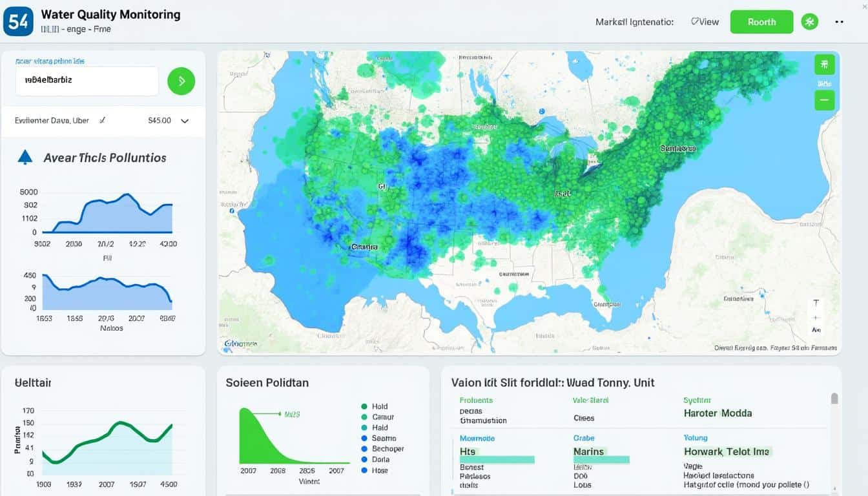Select the Markall Igntenatio header item
Image resolution: width=868 pixels, height=496 pixels.
[x=634, y=22]
